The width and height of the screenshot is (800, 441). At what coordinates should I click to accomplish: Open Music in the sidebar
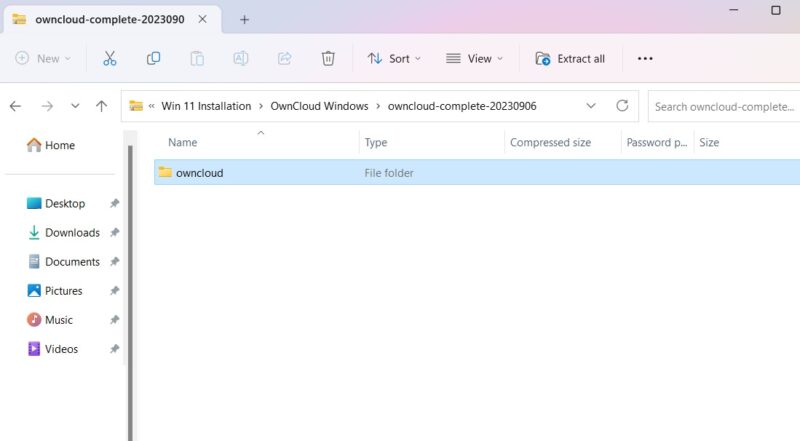(x=50, y=320)
